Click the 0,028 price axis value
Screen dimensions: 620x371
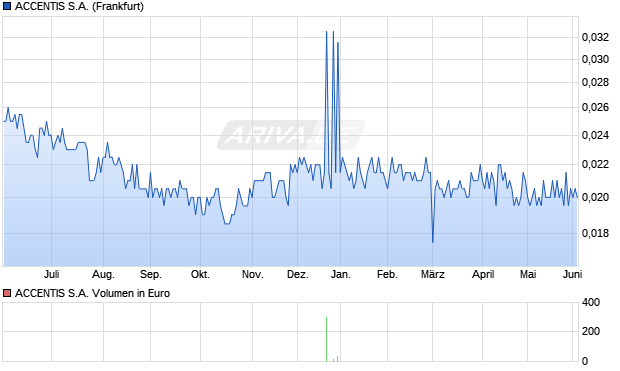click(595, 83)
